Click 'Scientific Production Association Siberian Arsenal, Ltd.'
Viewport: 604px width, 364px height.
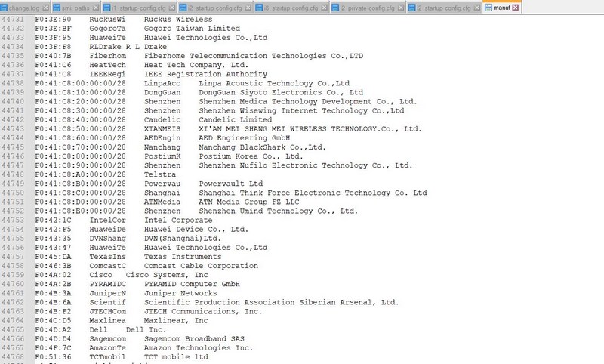pos(272,302)
